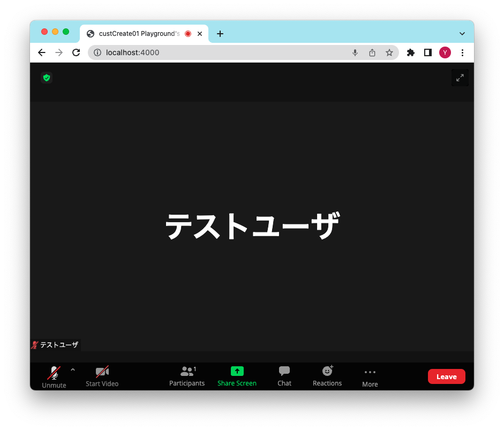Unmute your microphone

pos(54,376)
